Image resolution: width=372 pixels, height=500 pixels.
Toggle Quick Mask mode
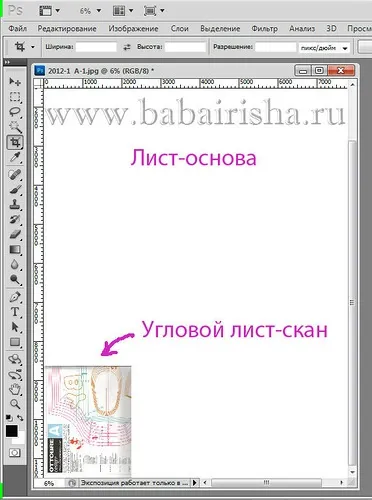coord(15,453)
